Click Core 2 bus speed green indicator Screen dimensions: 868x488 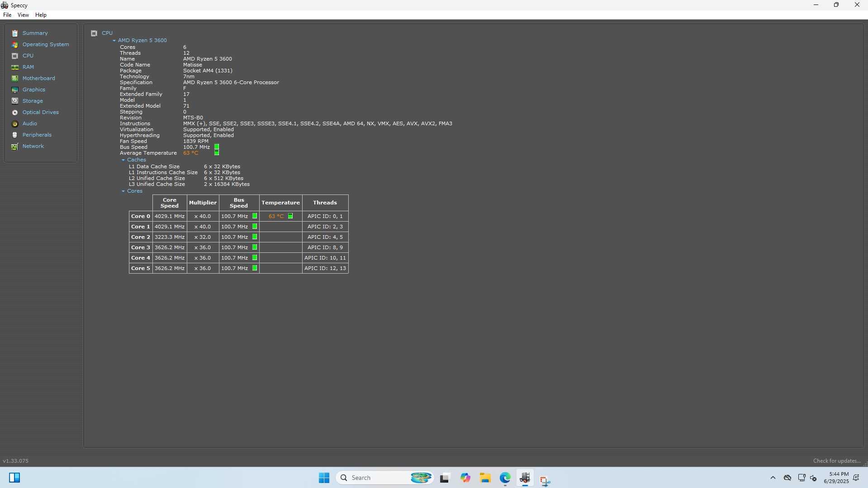click(255, 237)
